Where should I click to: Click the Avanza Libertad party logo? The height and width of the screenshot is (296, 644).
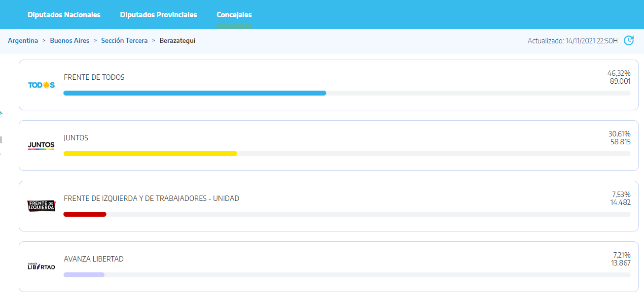coord(41,266)
